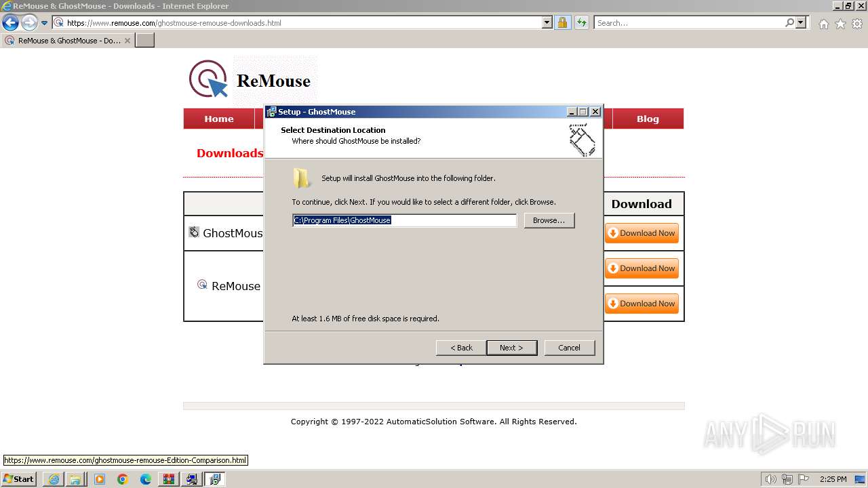The width and height of the screenshot is (868, 488).
Task: Minimize the Setup - GhostMouse dialog
Action: [x=572, y=112]
